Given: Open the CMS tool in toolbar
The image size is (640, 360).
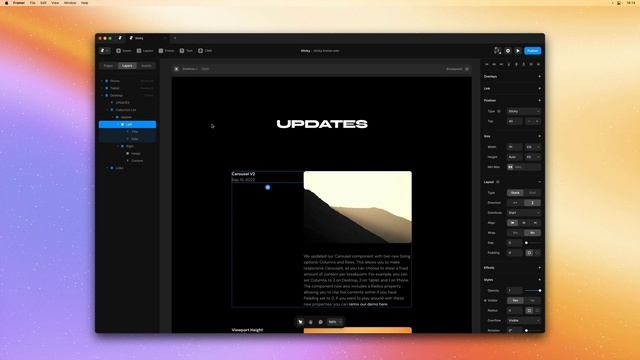Looking at the screenshot, I should click(205, 51).
